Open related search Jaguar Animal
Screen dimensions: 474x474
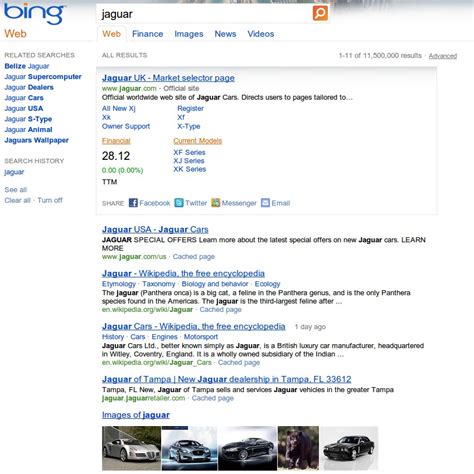coord(28,130)
